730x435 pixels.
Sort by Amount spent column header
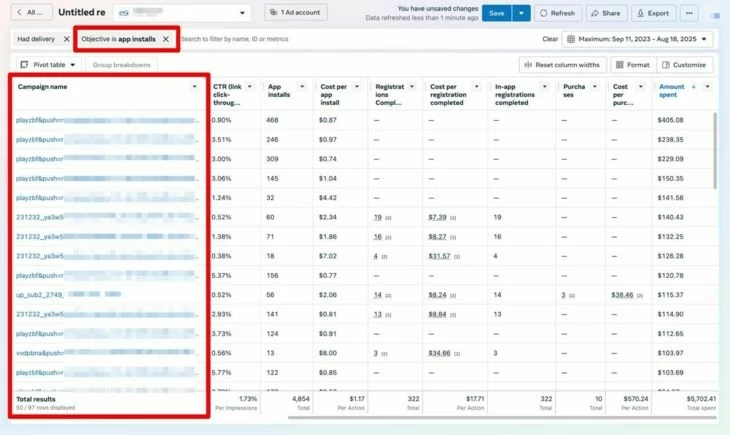(672, 87)
